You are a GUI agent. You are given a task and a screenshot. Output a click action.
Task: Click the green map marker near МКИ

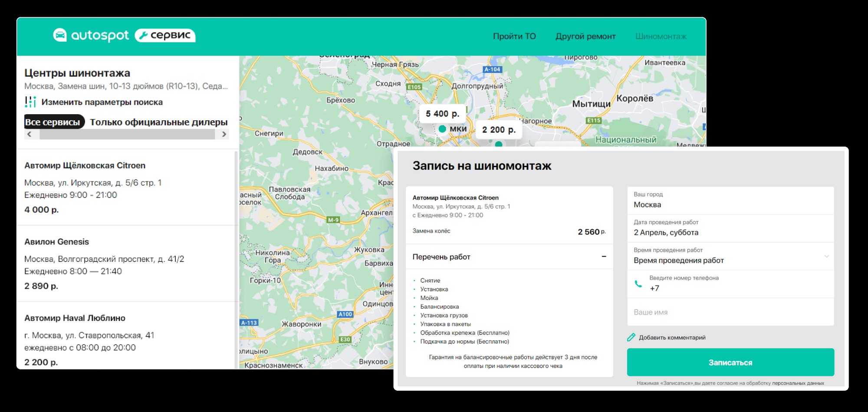coord(442,129)
